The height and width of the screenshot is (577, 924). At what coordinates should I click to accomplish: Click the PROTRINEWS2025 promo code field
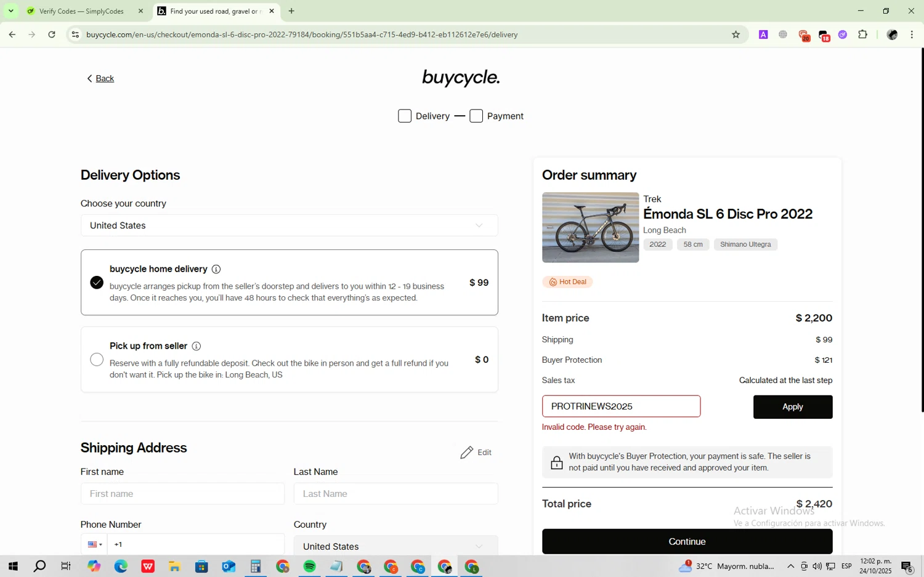click(621, 406)
